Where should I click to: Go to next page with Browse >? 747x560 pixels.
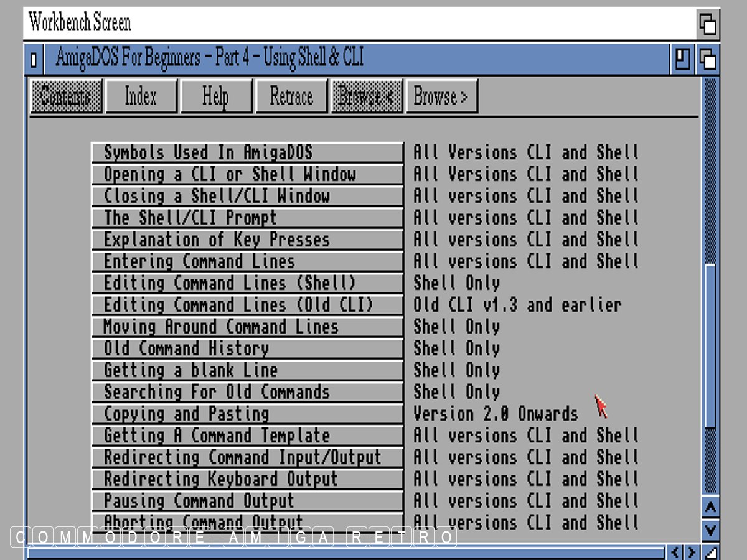click(441, 96)
